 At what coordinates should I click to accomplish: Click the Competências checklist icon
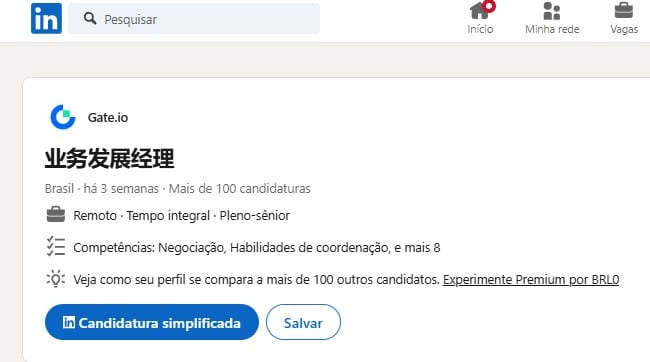56,247
